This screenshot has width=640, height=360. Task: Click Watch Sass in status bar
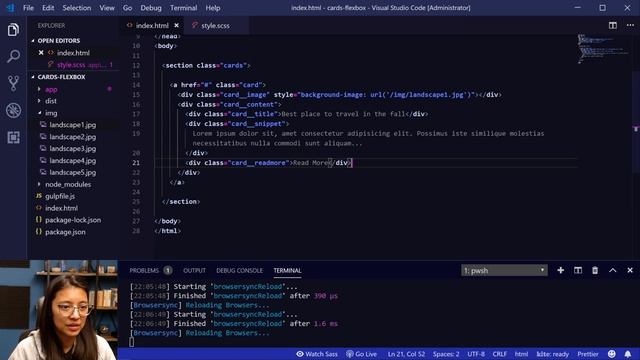point(317,354)
